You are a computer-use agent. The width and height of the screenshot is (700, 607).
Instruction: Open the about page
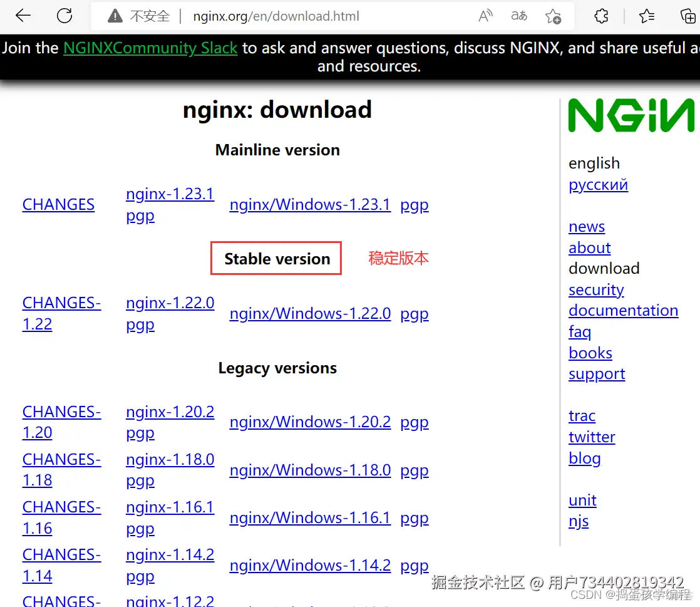point(589,248)
